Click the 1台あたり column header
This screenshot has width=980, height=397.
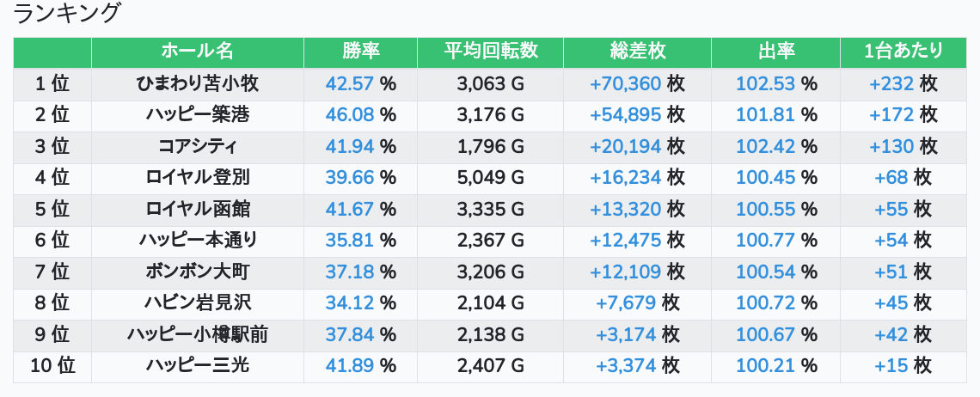[903, 52]
